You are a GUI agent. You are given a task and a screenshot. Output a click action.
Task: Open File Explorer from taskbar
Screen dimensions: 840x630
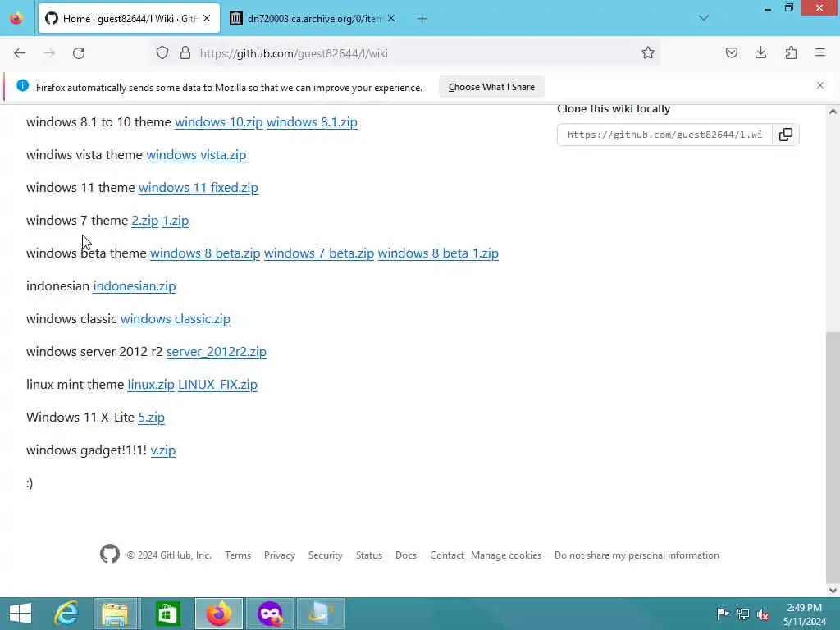[x=115, y=614]
